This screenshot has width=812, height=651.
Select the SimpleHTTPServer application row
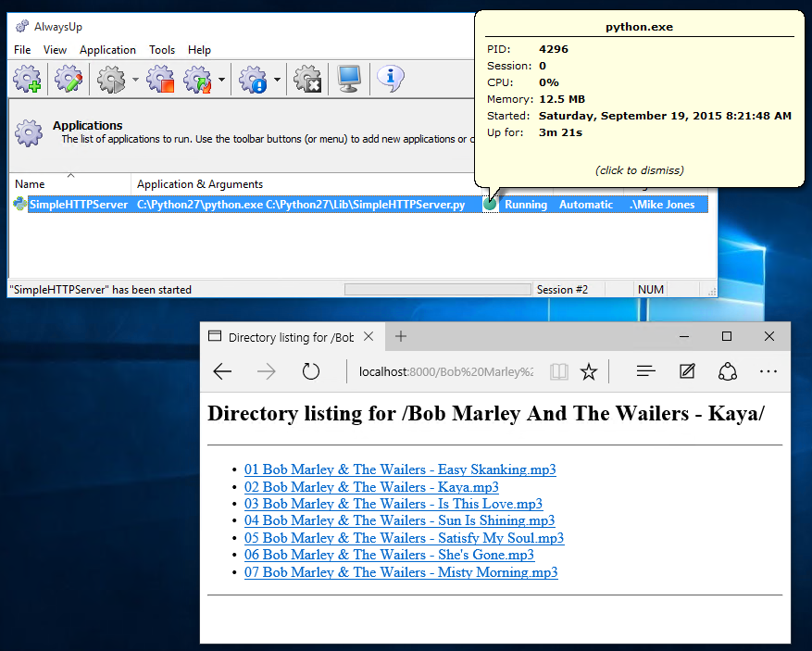click(x=360, y=204)
